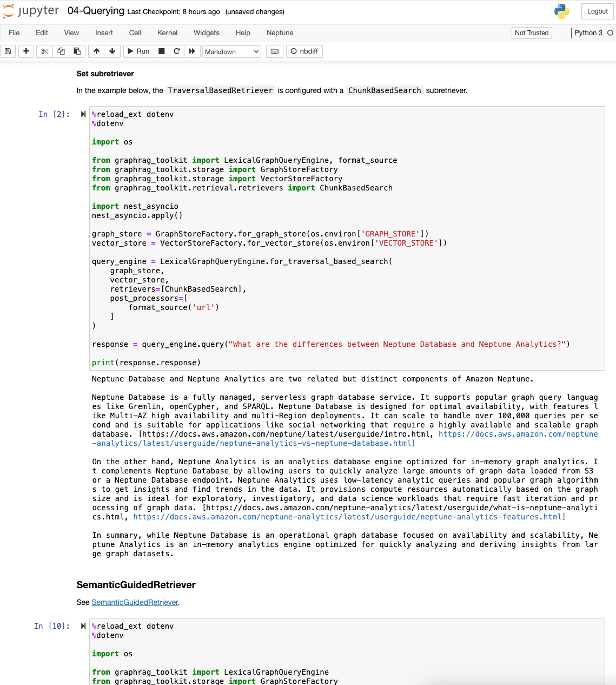Open the File menu
The height and width of the screenshot is (685, 616).
point(14,33)
